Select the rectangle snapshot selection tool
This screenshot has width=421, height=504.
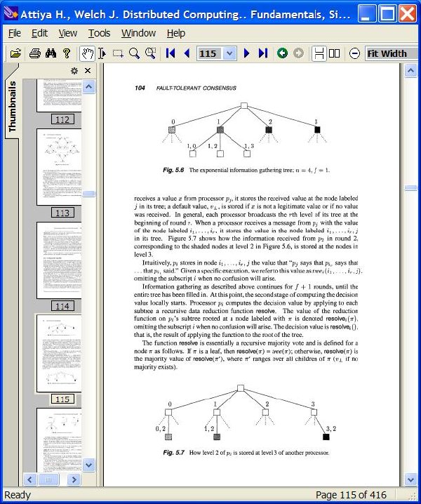[118, 53]
